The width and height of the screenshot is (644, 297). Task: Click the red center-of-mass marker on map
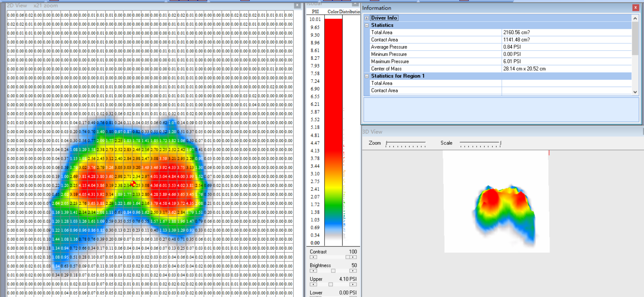pyautogui.click(x=133, y=184)
